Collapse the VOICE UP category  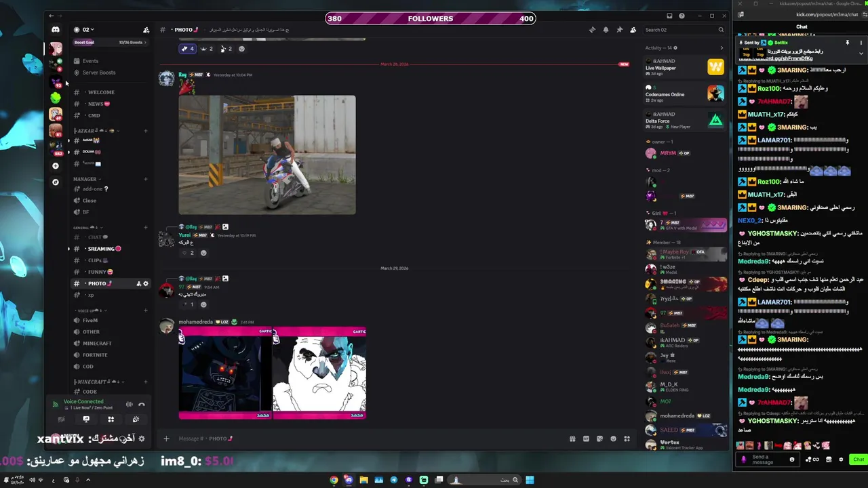[x=90, y=310]
